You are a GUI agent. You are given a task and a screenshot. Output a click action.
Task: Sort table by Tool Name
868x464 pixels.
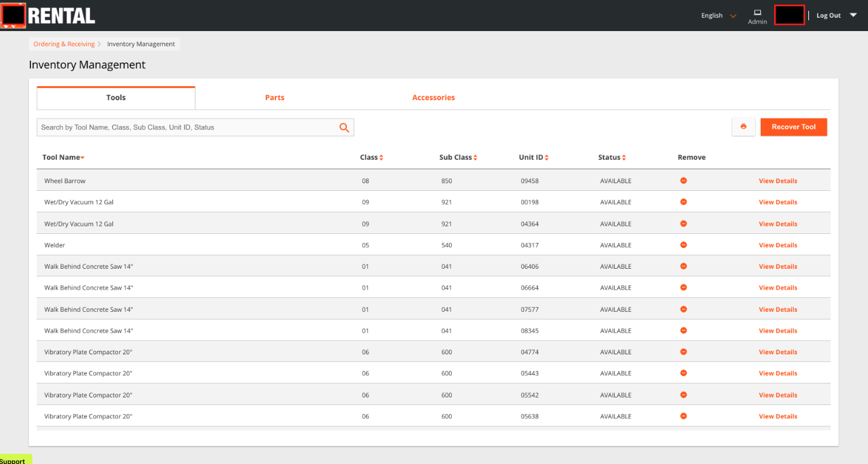[x=63, y=157]
